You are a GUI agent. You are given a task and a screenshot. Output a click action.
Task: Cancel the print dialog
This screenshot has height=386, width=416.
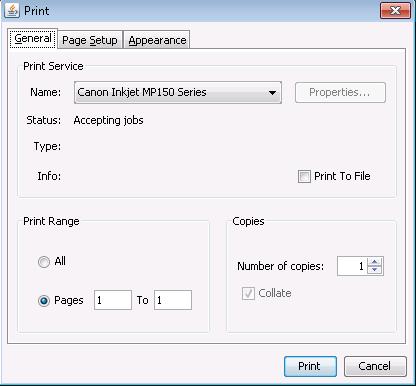[x=375, y=366]
